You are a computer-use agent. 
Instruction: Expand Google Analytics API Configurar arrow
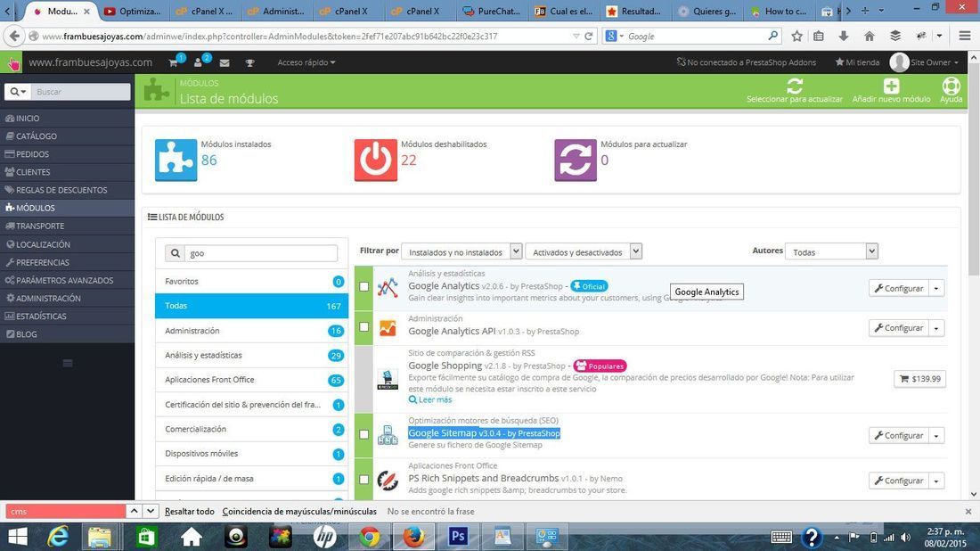pyautogui.click(x=936, y=328)
